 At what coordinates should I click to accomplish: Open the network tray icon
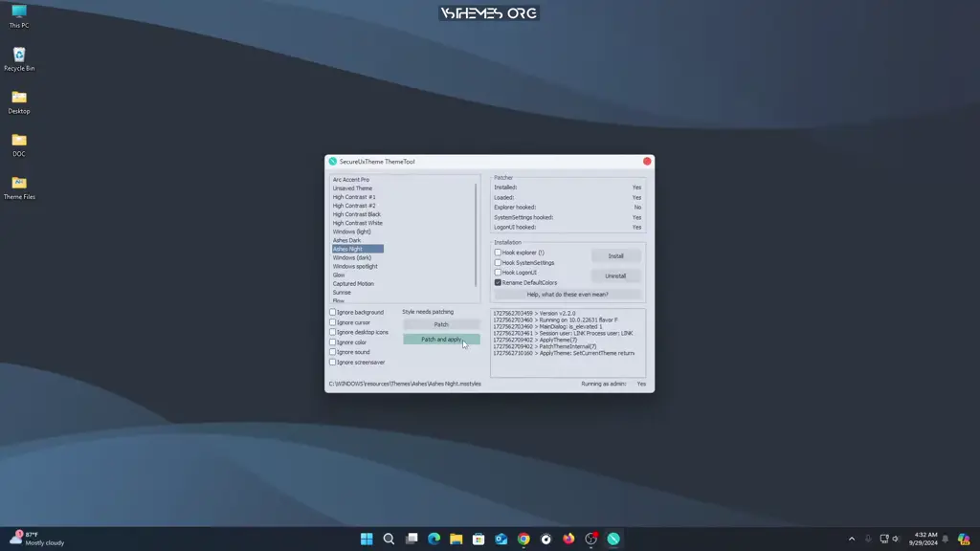(x=883, y=539)
